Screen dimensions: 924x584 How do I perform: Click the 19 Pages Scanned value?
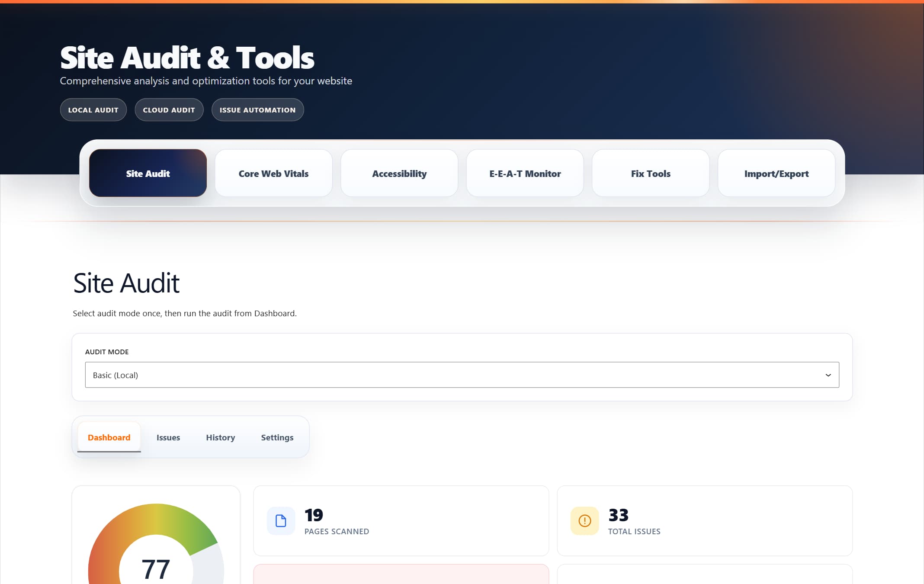[314, 515]
